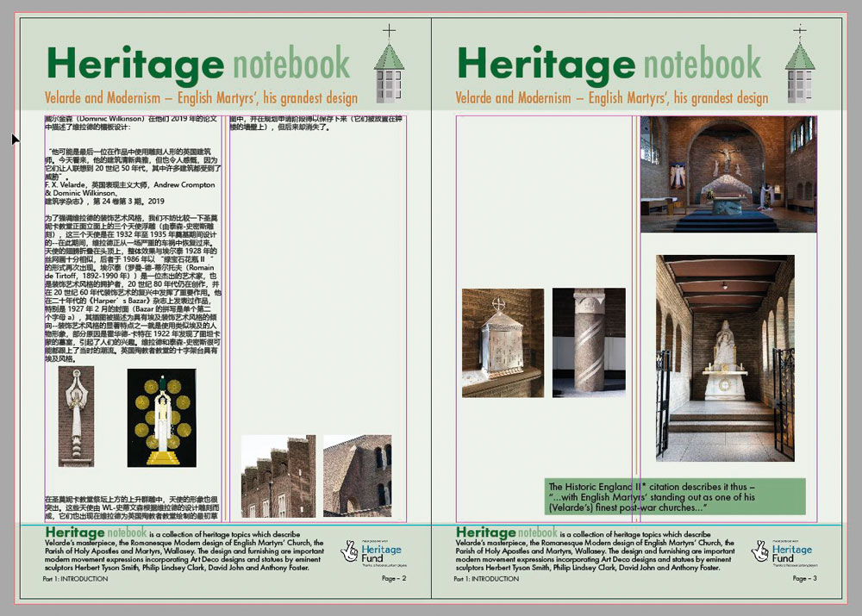This screenshot has height=616, width=862.
Task: Select the Heritage Fund logo on page 3
Action: 784,552
